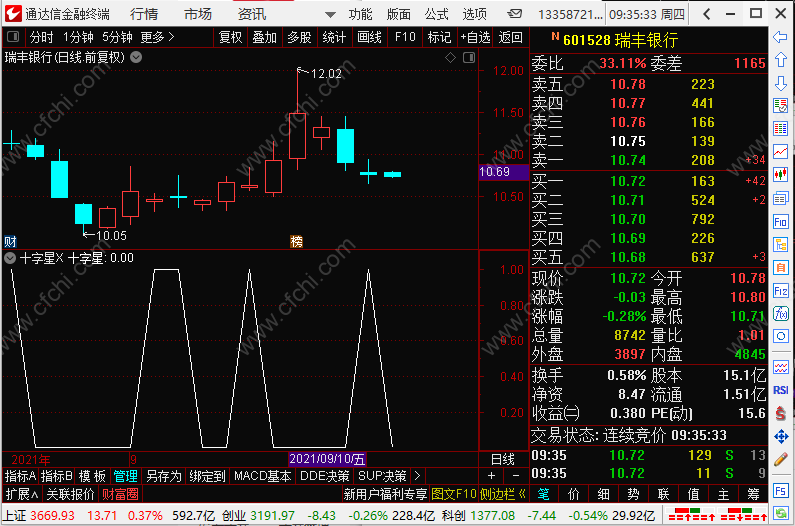Toggle 多股 multi-stock view

[x=299, y=37]
